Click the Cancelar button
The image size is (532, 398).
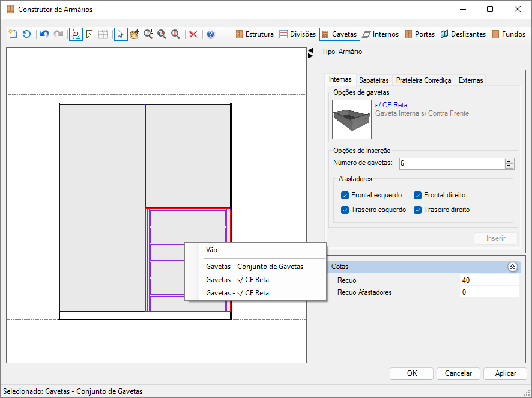(458, 373)
